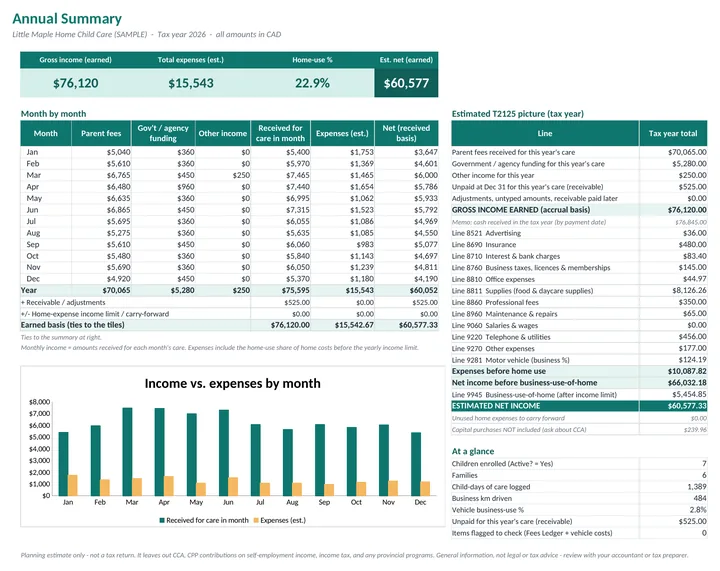Click Capital purchases NOT included row
The width and height of the screenshot is (720, 571).
pyautogui.click(x=579, y=430)
